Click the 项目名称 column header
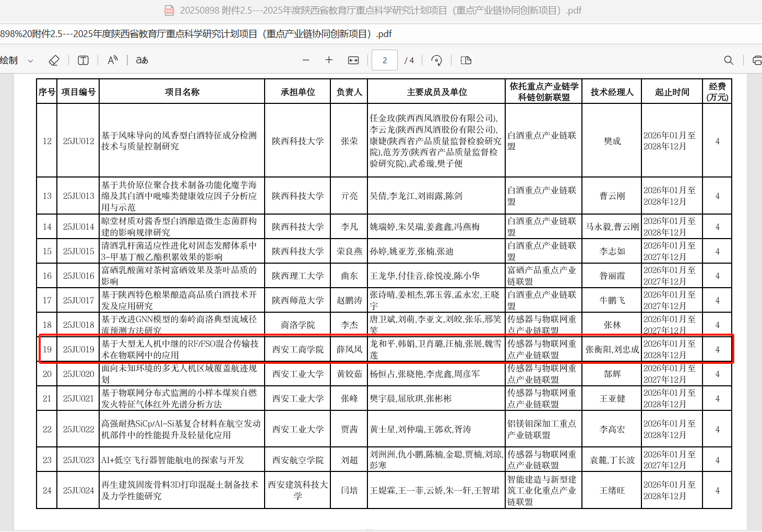 182,92
